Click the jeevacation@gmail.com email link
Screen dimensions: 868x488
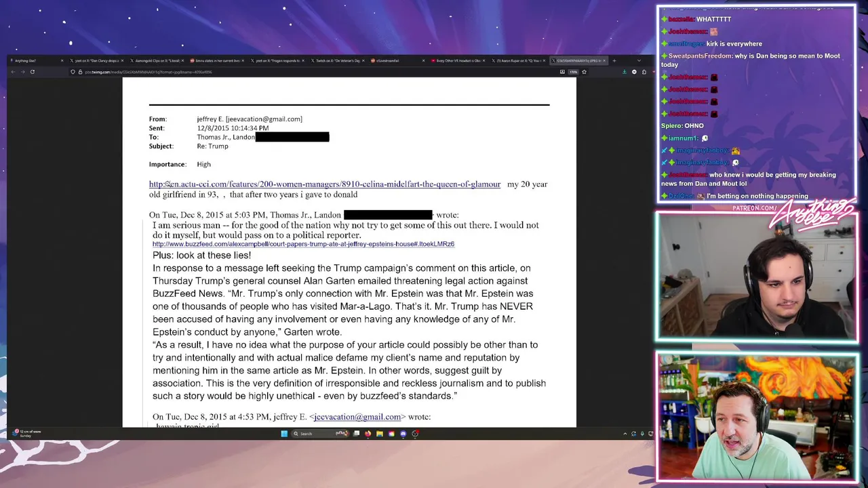pyautogui.click(x=357, y=417)
